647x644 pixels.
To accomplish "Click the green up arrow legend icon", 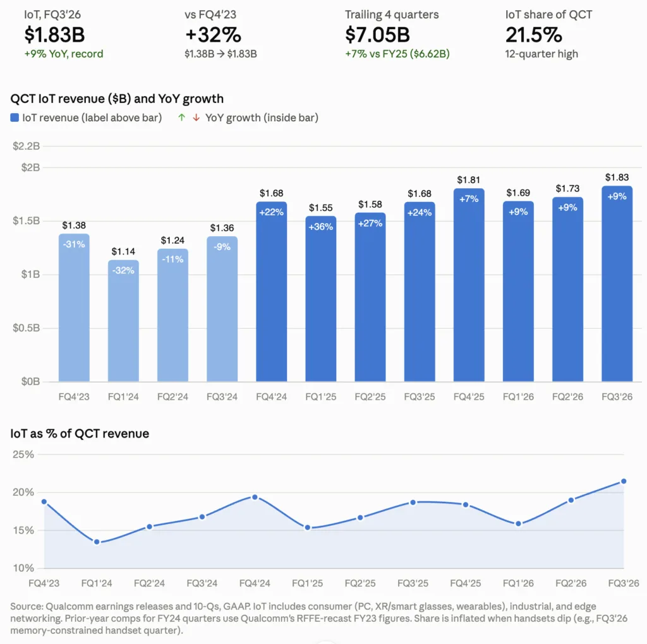I will coord(181,117).
